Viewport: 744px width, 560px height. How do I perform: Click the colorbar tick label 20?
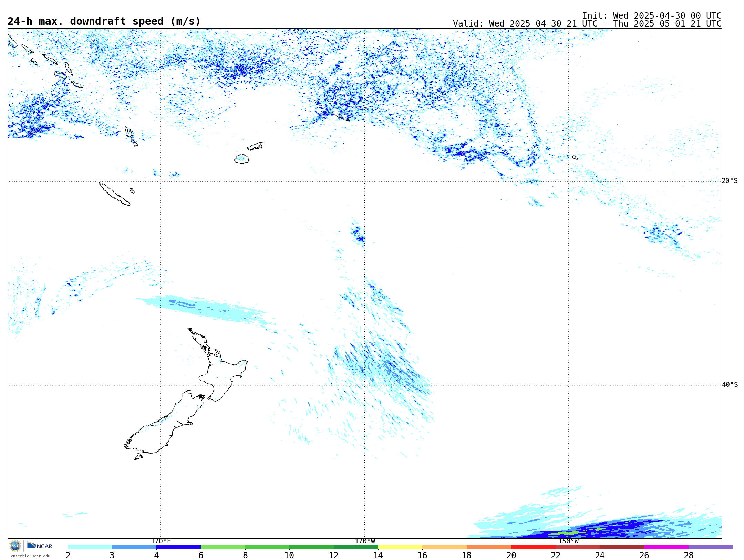click(511, 555)
